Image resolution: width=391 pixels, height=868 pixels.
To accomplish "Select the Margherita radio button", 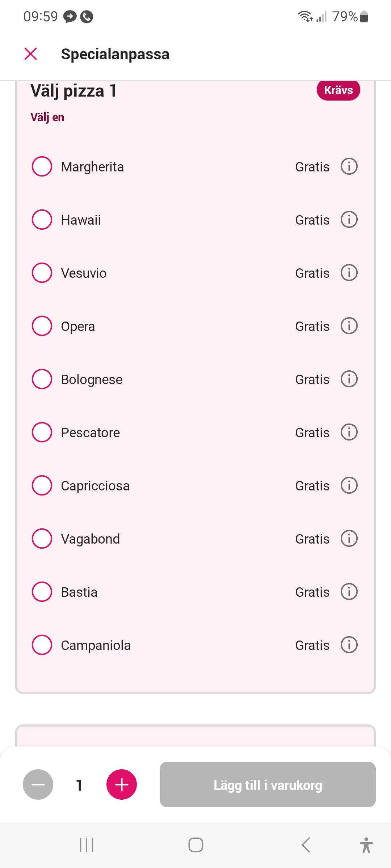I will (x=42, y=166).
